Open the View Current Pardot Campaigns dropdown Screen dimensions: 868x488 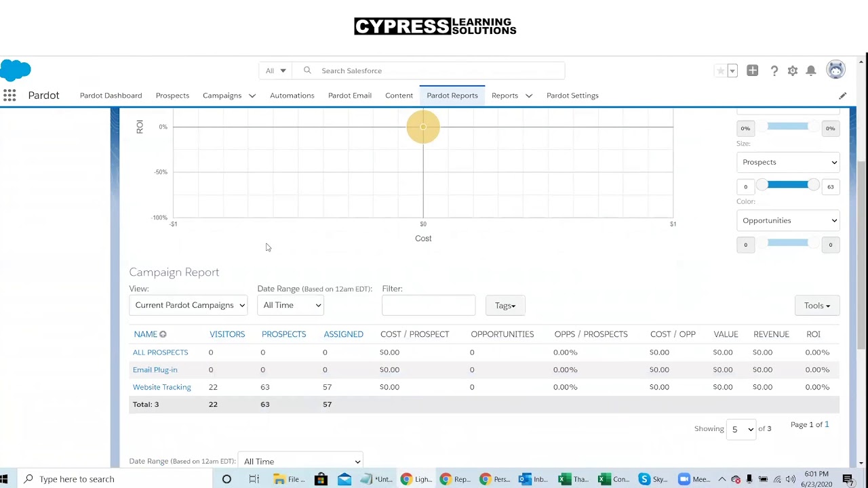coord(189,305)
